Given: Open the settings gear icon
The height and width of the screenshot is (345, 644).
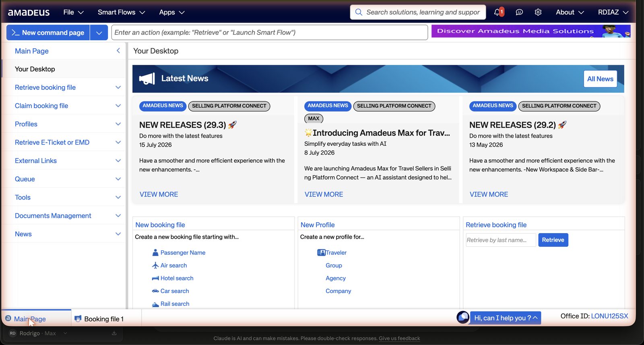Looking at the screenshot, I should [x=538, y=12].
